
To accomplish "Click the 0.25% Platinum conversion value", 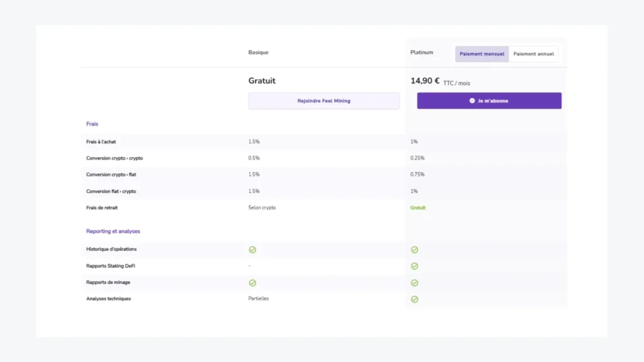I will [x=418, y=158].
